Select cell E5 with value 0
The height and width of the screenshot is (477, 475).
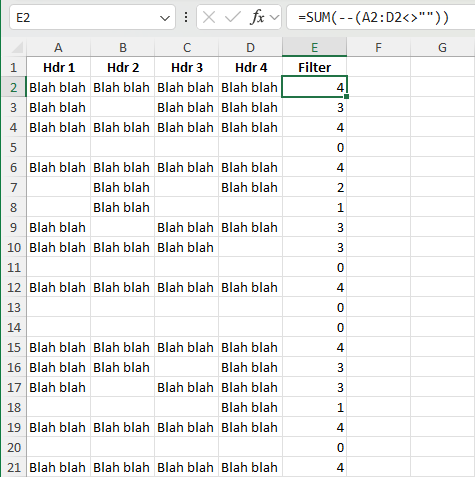[315, 147]
